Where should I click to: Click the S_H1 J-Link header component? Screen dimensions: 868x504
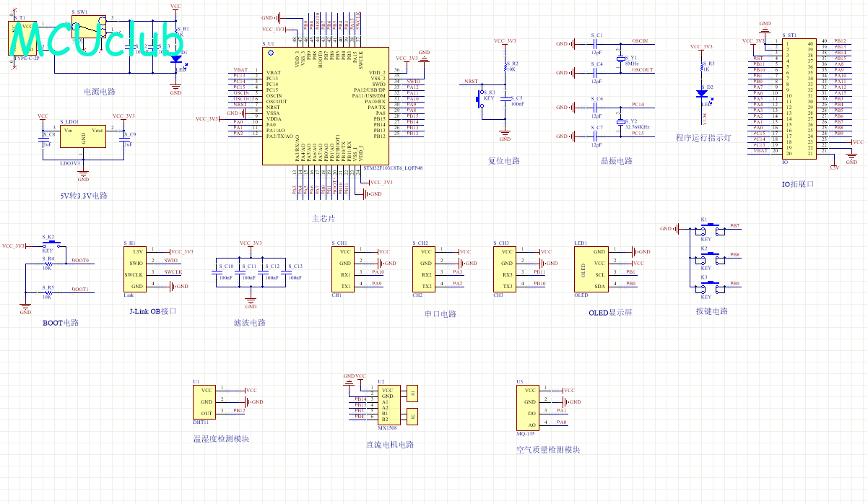[x=136, y=269]
